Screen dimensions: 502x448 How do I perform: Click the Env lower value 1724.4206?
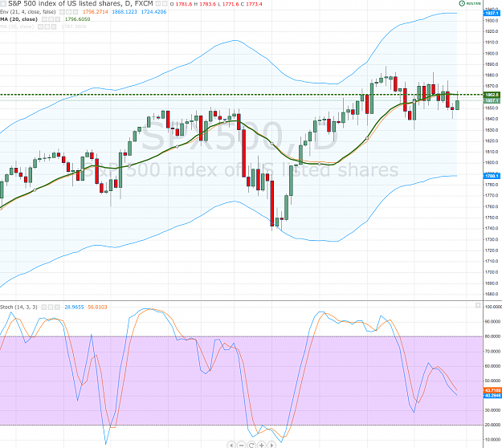tap(153, 12)
